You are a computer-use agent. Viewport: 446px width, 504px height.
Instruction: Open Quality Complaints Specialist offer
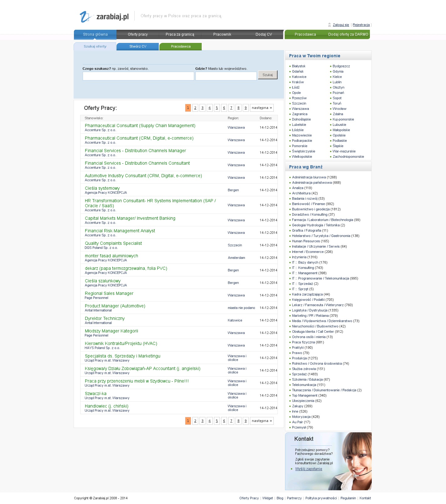coord(113,243)
